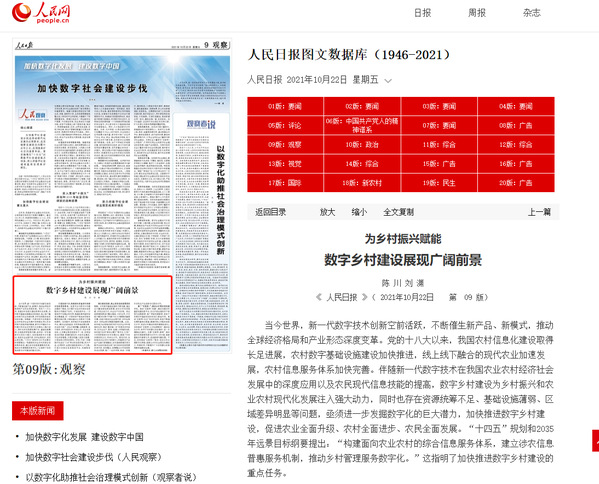This screenshot has height=484, width=599.
Task: Click 返回目录 to return to the table of contents
Action: [x=270, y=212]
